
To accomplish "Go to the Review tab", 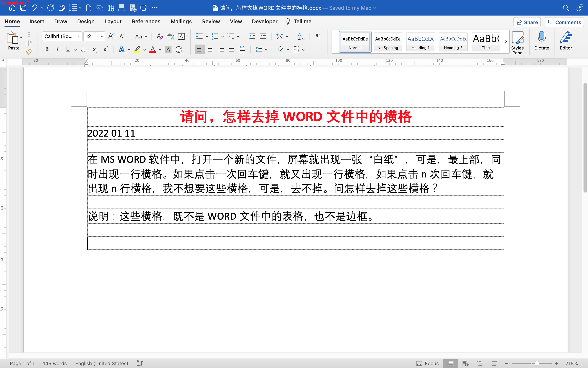I will point(211,21).
